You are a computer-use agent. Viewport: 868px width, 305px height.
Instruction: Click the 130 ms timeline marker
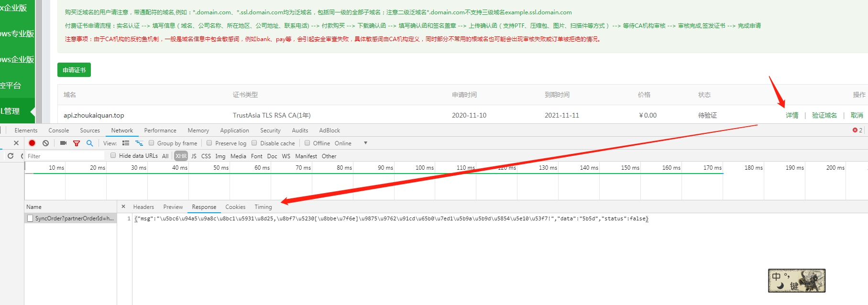pyautogui.click(x=548, y=167)
